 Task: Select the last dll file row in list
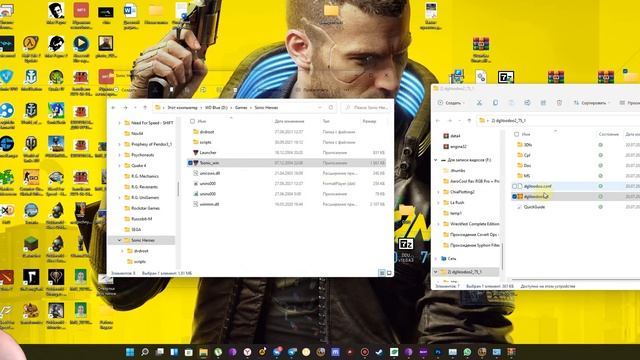[x=287, y=204]
